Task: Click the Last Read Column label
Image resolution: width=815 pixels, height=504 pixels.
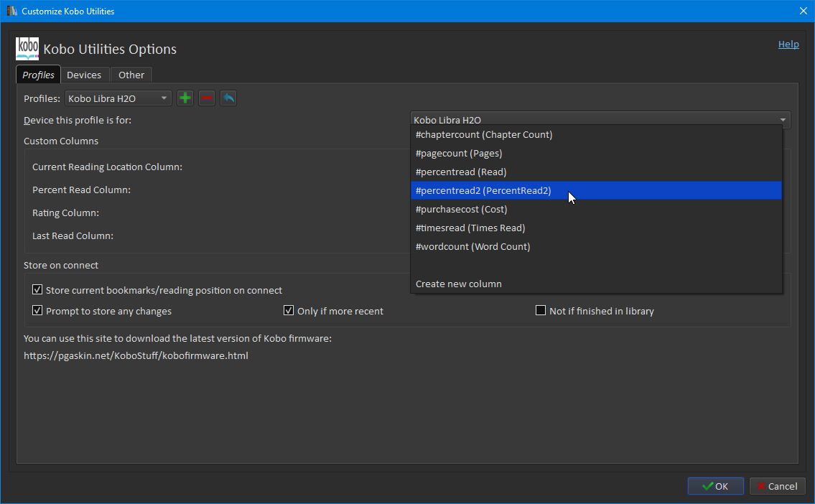Action: pos(73,235)
